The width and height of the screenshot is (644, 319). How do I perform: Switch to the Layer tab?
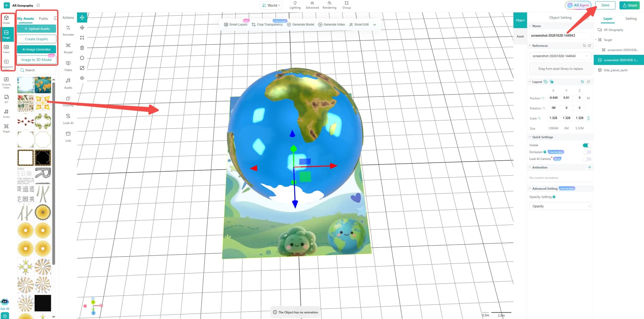tap(608, 19)
